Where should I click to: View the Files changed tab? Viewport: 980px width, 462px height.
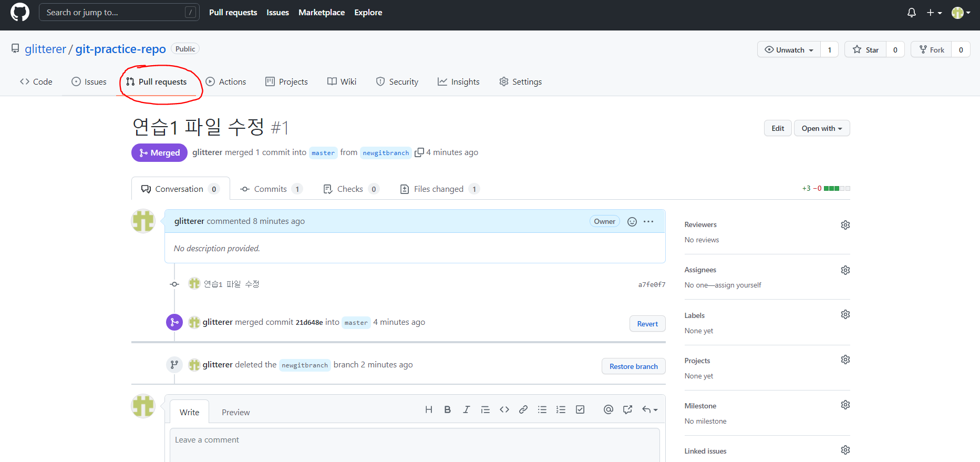(440, 189)
